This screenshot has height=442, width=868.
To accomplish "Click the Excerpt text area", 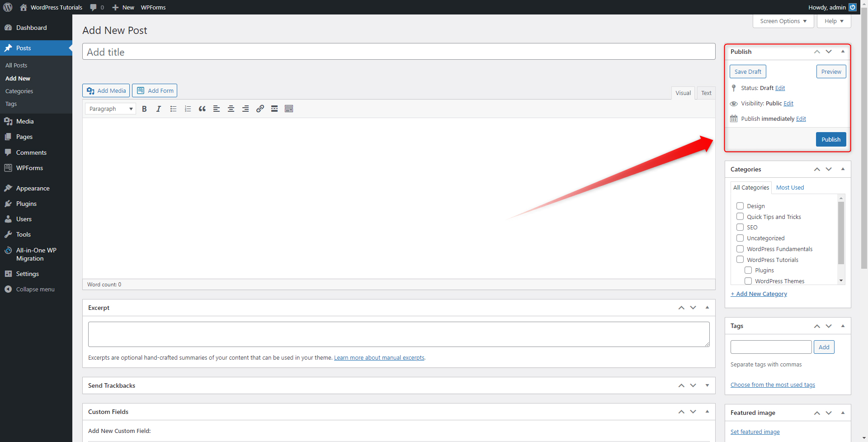I will 399,334.
